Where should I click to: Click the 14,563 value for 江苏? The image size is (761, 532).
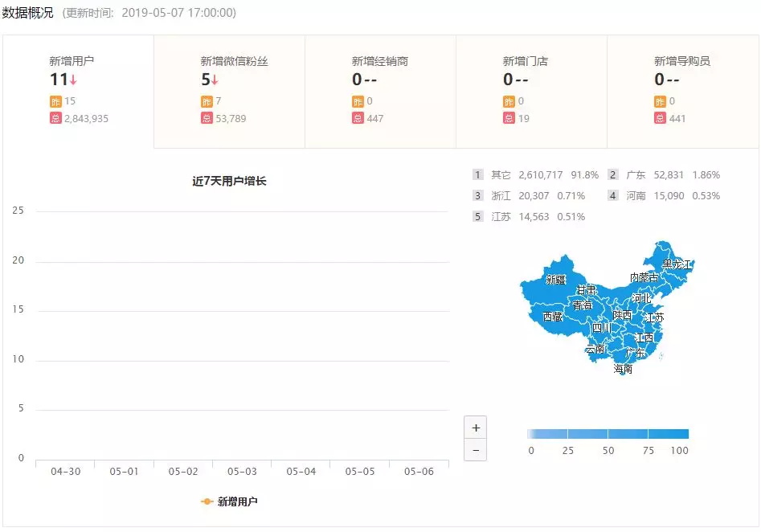(534, 216)
